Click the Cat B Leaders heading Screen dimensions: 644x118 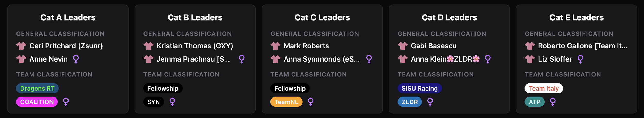(x=195, y=17)
